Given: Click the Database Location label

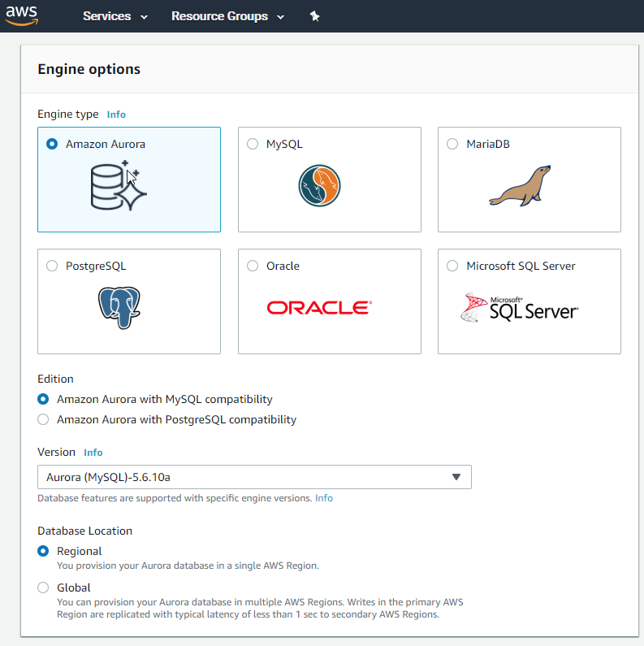Looking at the screenshot, I should pos(84,531).
